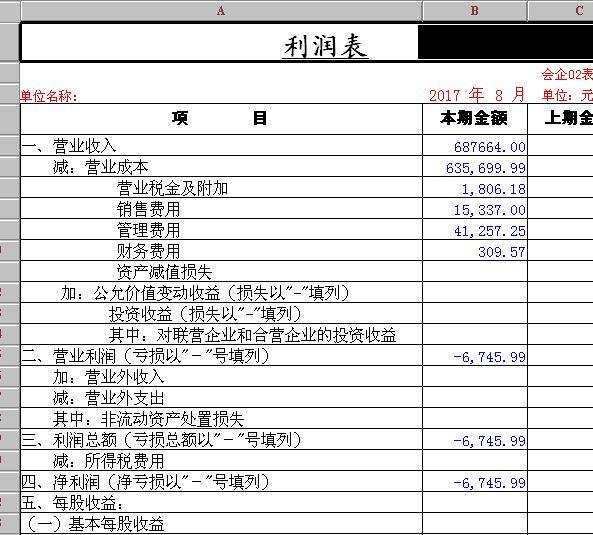Select the 五、每股收益 row label

(x=72, y=503)
